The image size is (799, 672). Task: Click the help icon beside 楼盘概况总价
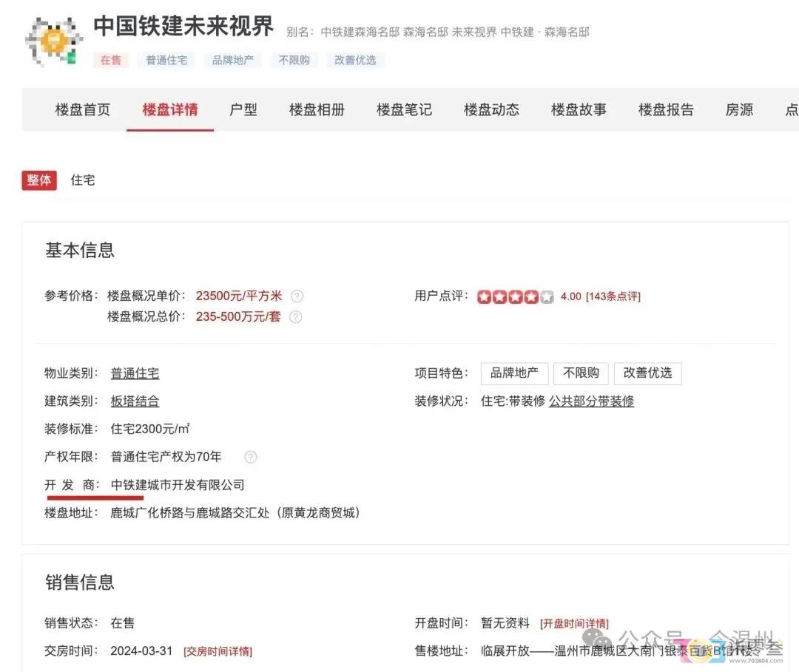point(295,317)
